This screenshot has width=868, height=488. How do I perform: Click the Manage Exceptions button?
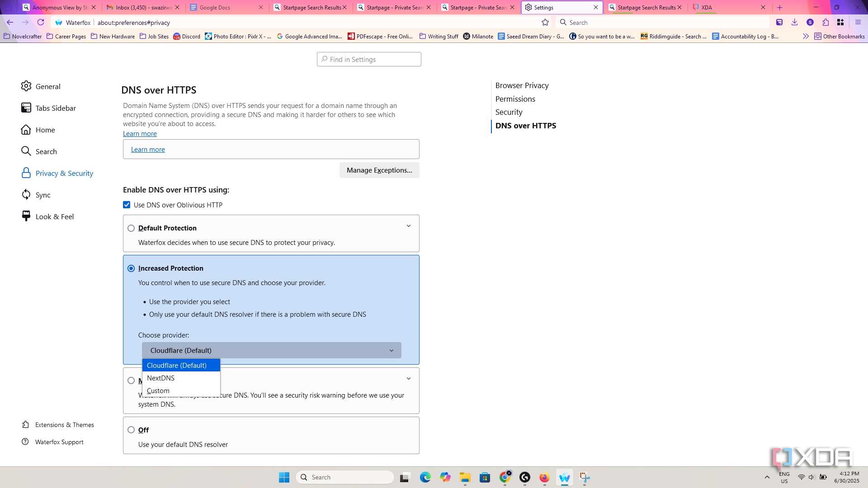(x=379, y=170)
